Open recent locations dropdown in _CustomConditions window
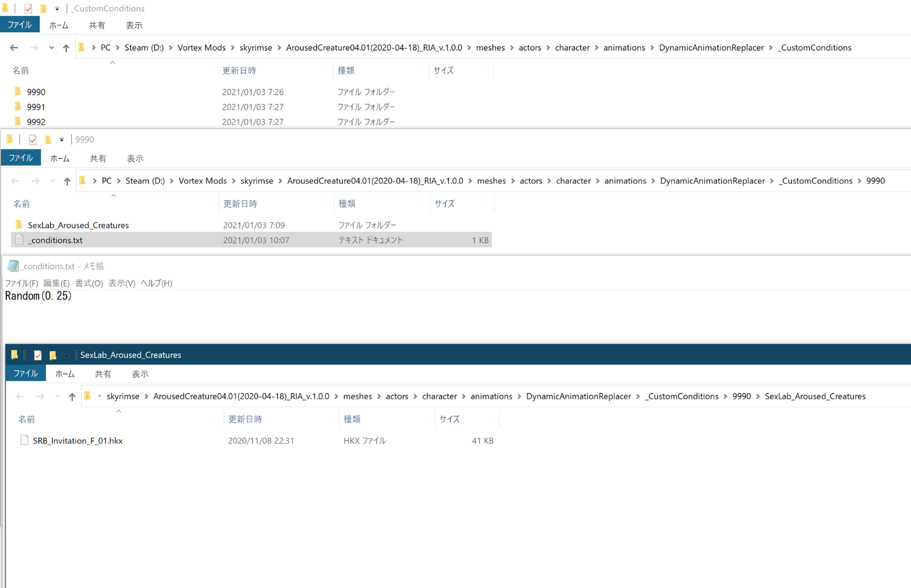The width and height of the screenshot is (911, 588). click(x=51, y=48)
